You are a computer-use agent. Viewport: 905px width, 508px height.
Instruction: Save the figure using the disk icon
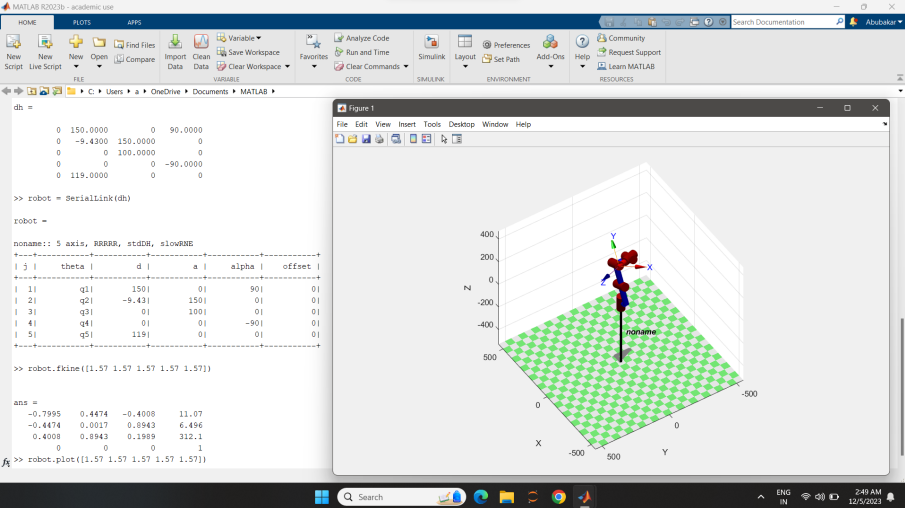click(366, 139)
